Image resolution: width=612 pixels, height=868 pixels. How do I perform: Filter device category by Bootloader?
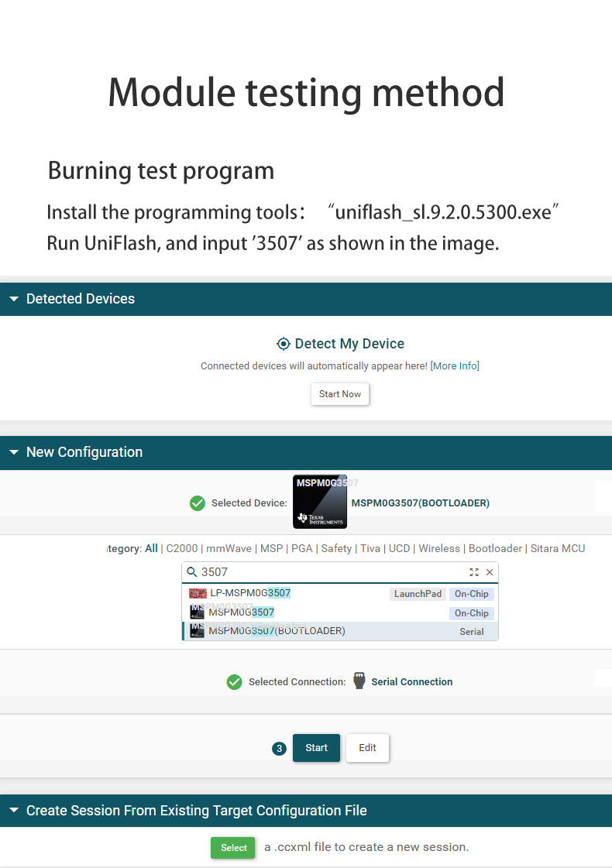point(495,548)
